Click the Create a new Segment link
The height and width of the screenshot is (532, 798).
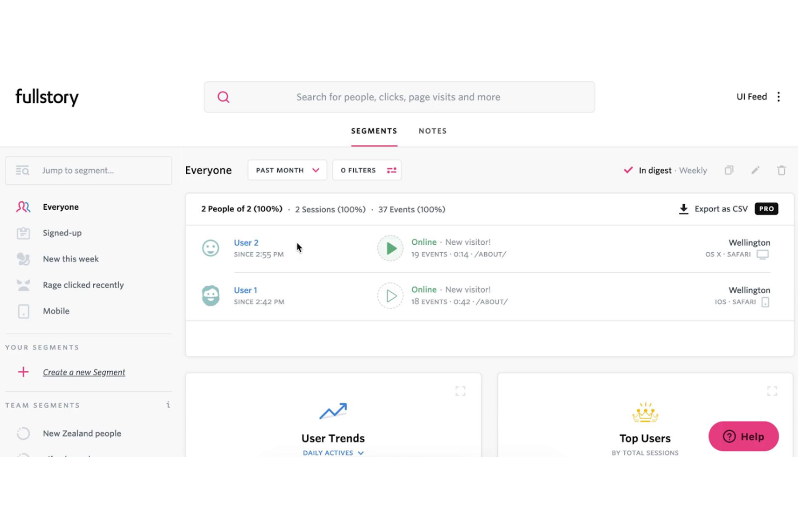coord(84,372)
